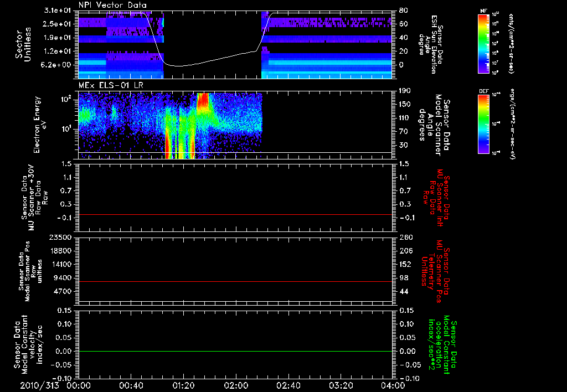This screenshot has height=392, width=567.
Task: Click the 1.9e+01 sector tick label
Action: pos(59,38)
